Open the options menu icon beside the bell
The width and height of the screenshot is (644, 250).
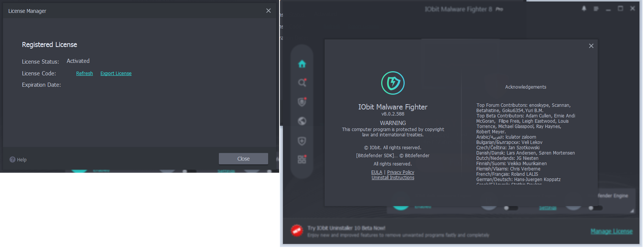tap(596, 9)
